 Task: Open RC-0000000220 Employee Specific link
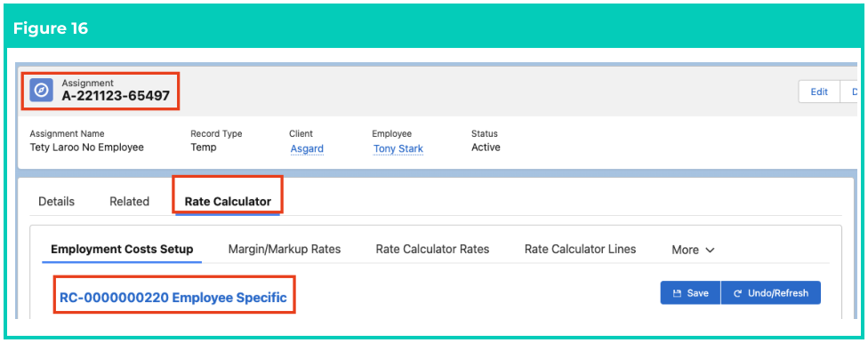173,298
